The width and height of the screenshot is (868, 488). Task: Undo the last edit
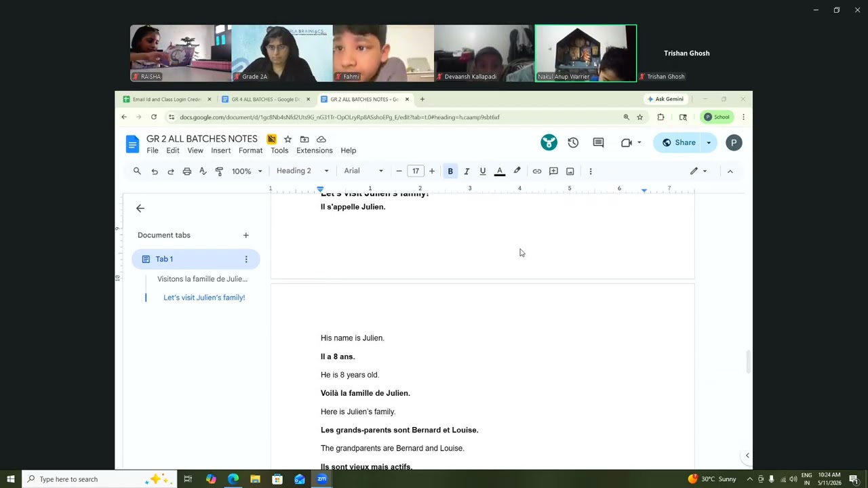pyautogui.click(x=155, y=171)
